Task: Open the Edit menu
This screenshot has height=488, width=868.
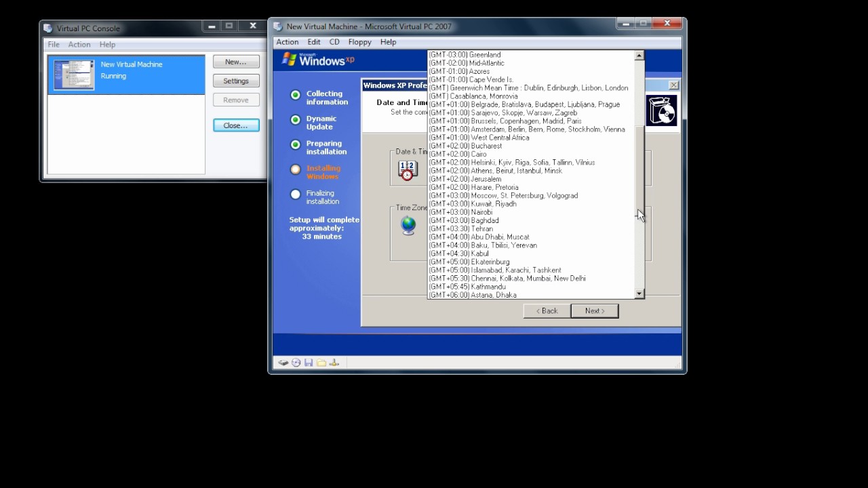Action: 314,42
